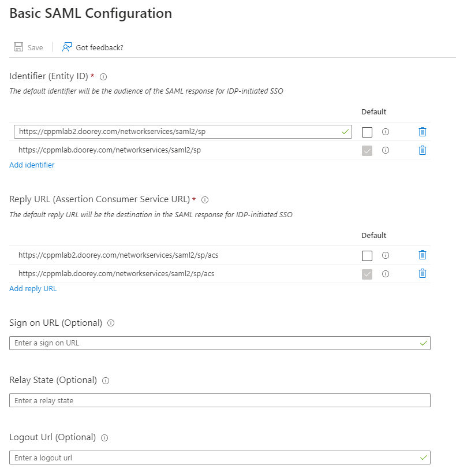Set cppmlab2 identifier as default
456x476 pixels.
click(x=367, y=132)
